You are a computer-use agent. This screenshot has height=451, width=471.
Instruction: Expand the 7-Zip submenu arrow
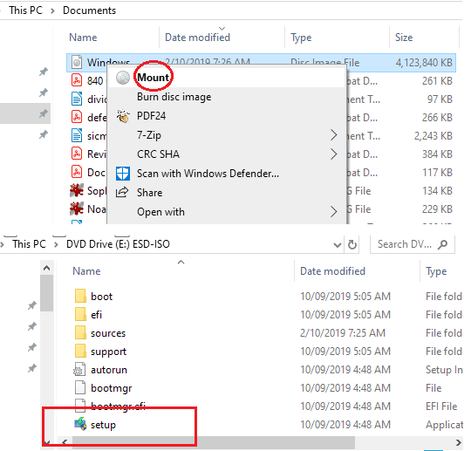click(333, 135)
